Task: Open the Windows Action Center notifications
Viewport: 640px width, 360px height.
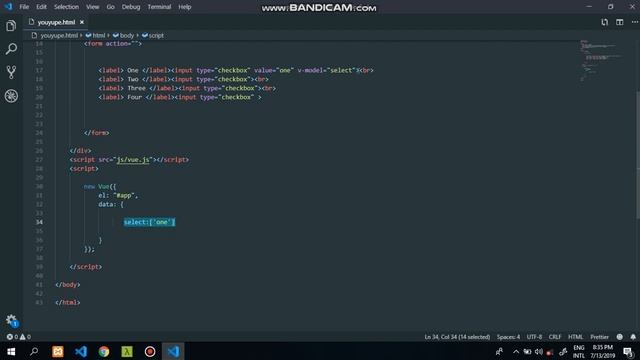Action: 628,352
